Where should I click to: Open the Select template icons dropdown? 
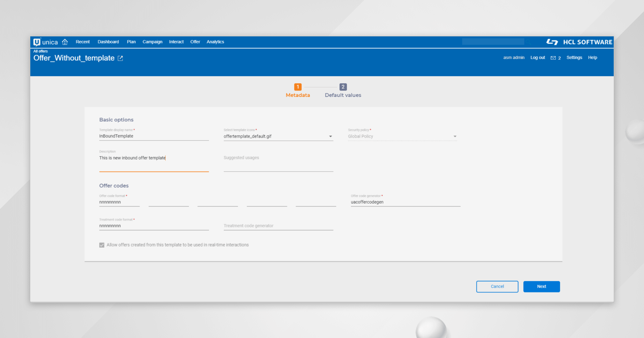pos(330,136)
